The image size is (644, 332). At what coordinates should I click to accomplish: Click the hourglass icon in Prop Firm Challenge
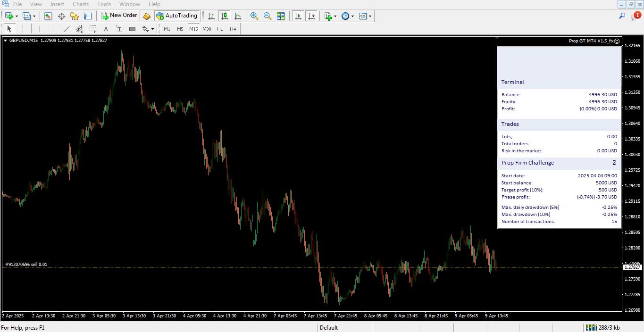[614, 163]
